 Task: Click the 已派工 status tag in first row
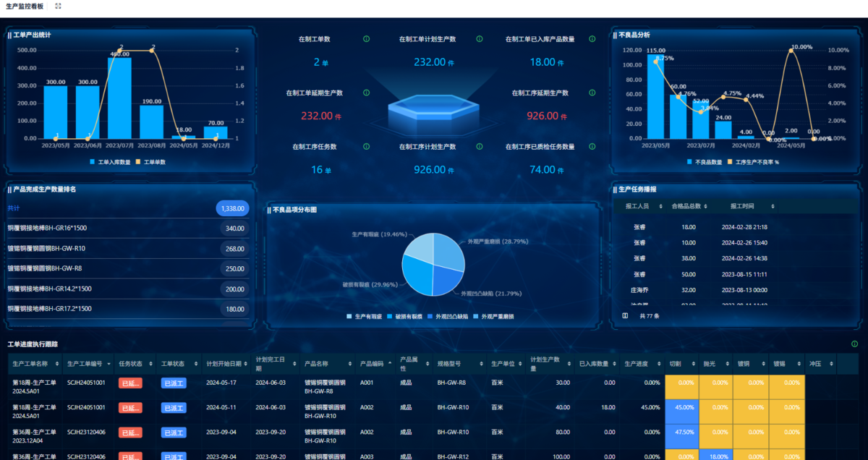pyautogui.click(x=174, y=383)
